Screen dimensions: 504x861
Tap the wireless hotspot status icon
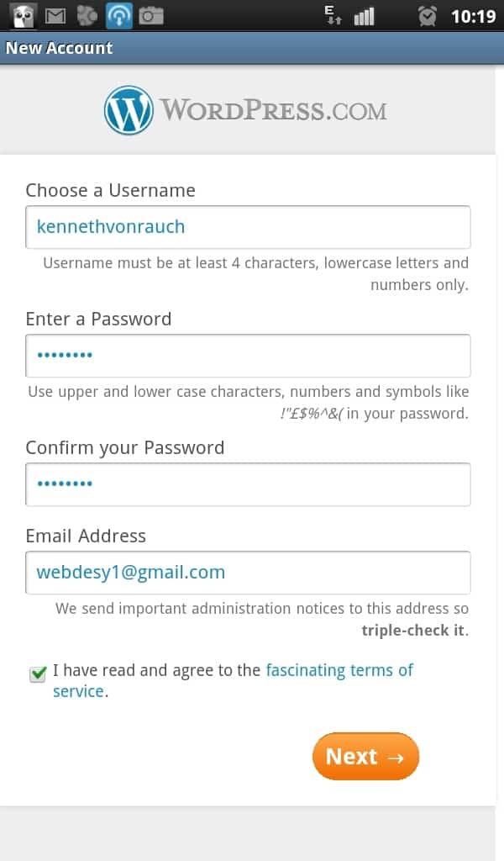(x=118, y=15)
